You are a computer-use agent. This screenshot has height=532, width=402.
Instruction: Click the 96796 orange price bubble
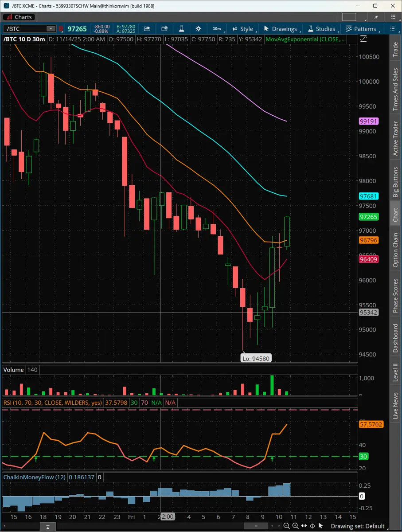pos(368,240)
